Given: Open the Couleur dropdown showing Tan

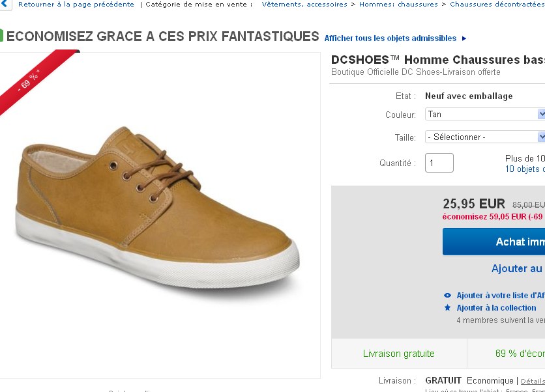Looking at the screenshot, I should pyautogui.click(x=485, y=114).
